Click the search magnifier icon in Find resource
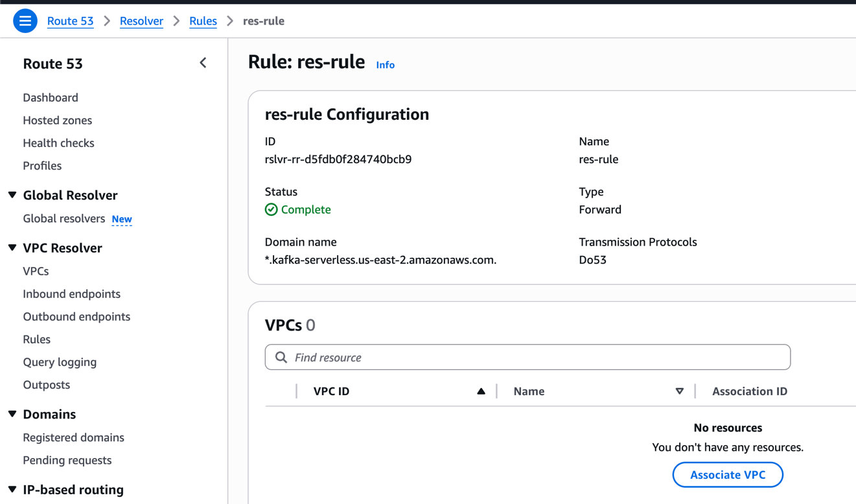This screenshot has width=856, height=504. pyautogui.click(x=281, y=358)
